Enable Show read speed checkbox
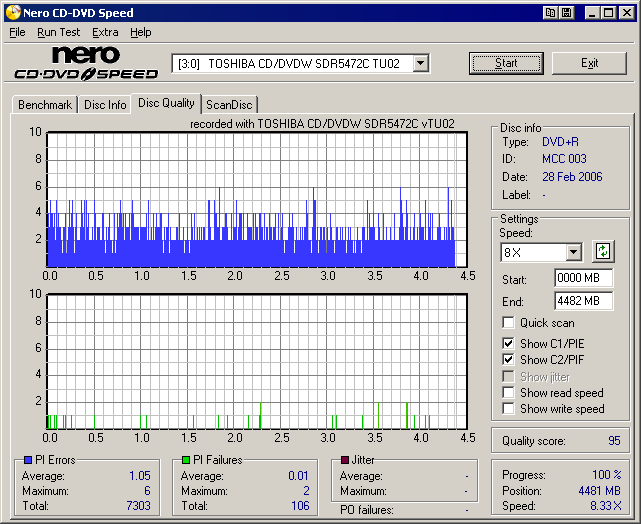 (509, 393)
